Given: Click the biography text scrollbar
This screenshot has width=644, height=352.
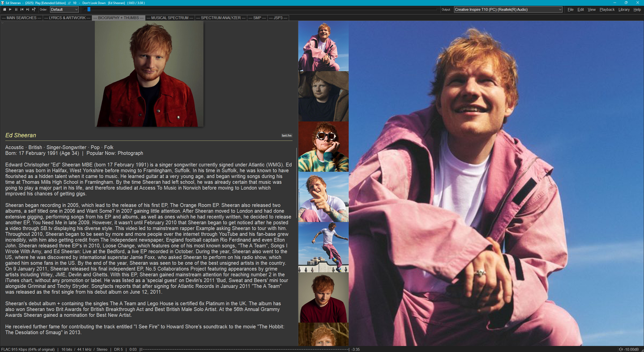Looking at the screenshot, I should click(x=296, y=184).
